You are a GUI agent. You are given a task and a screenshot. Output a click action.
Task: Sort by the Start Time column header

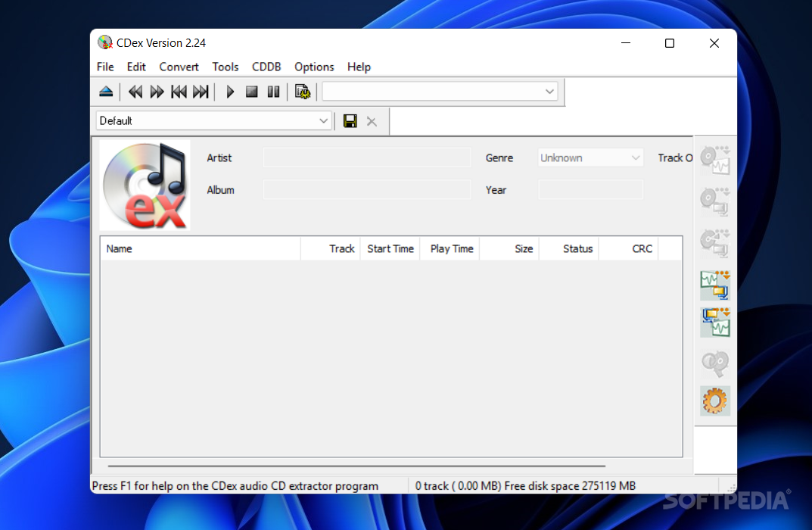pyautogui.click(x=390, y=248)
